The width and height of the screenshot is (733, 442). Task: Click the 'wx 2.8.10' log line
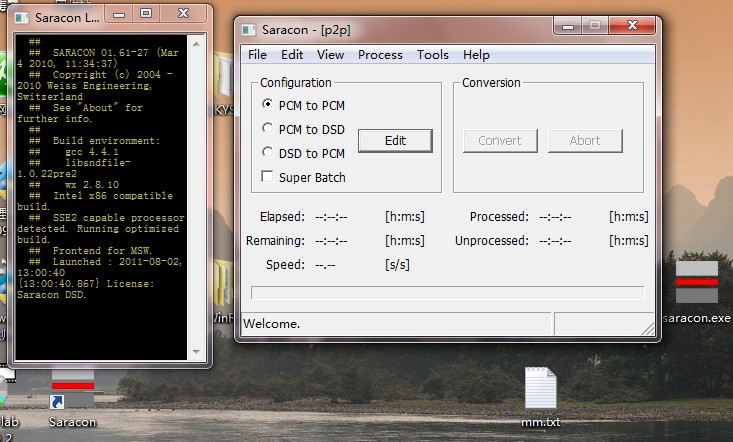(x=73, y=185)
